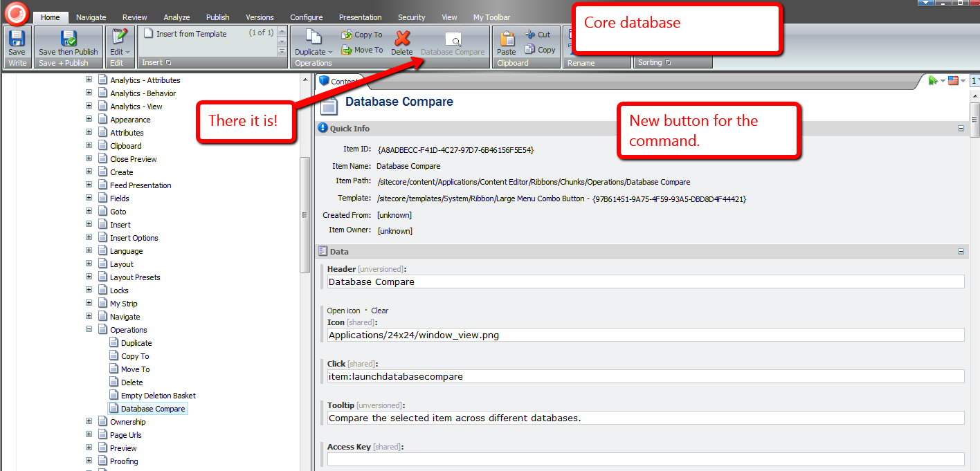Click the Paste clipboard icon
This screenshot has height=471, width=980.
point(507,39)
